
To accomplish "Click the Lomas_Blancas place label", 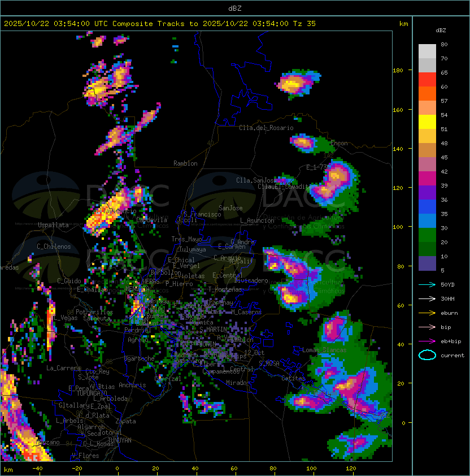I will [324, 350].
